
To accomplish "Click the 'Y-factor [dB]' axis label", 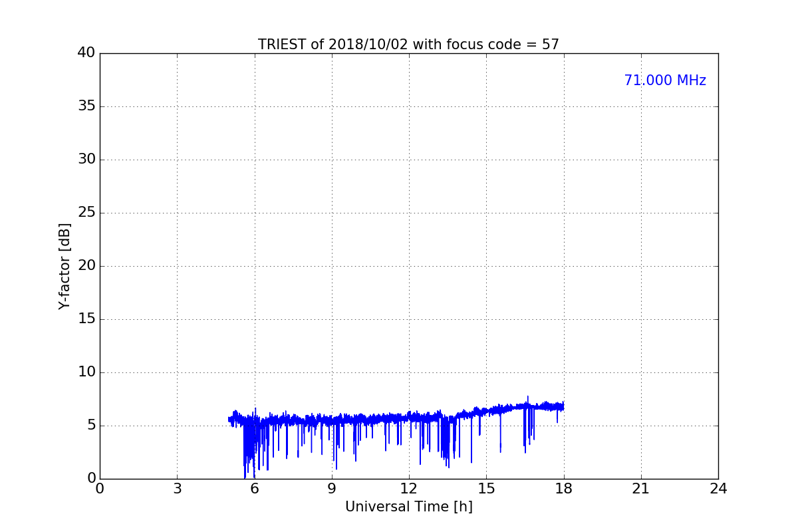I will point(65,266).
